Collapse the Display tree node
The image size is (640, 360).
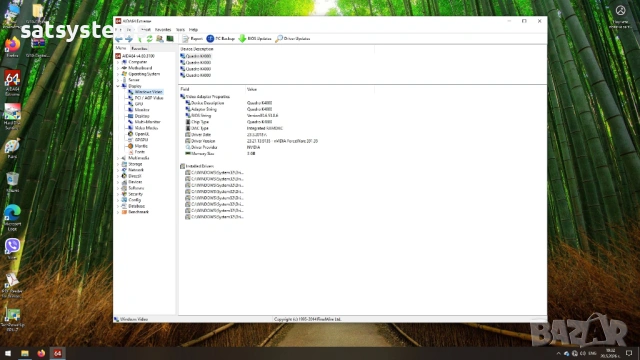(x=118, y=86)
